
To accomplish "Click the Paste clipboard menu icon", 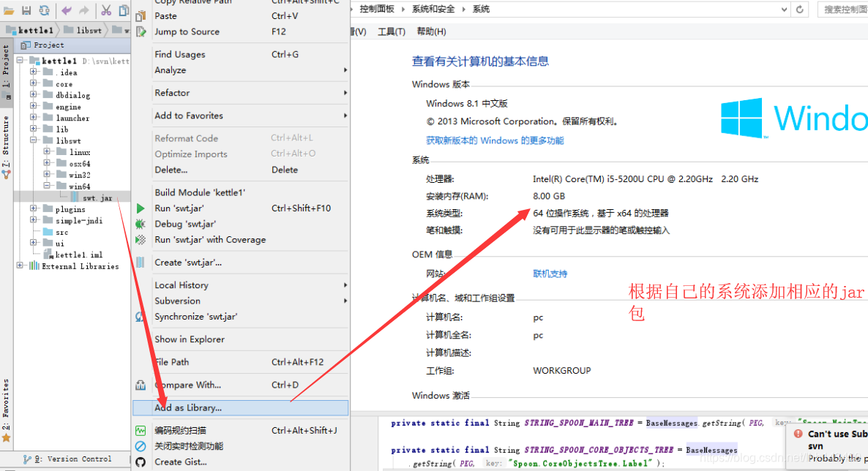I will tap(141, 15).
